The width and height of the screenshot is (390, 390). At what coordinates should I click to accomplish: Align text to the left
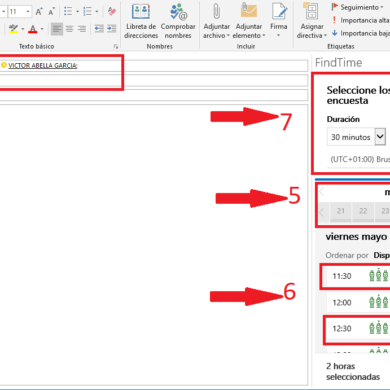pos(57,29)
